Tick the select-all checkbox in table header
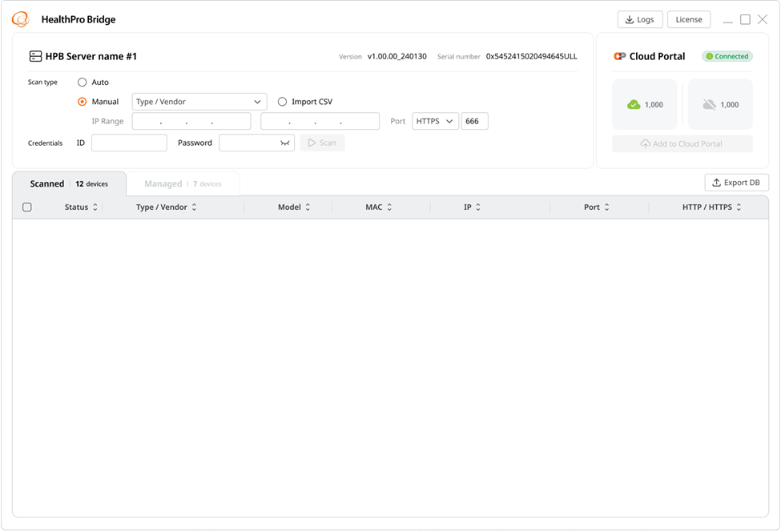Screen dimensions: 781x532 pos(27,208)
